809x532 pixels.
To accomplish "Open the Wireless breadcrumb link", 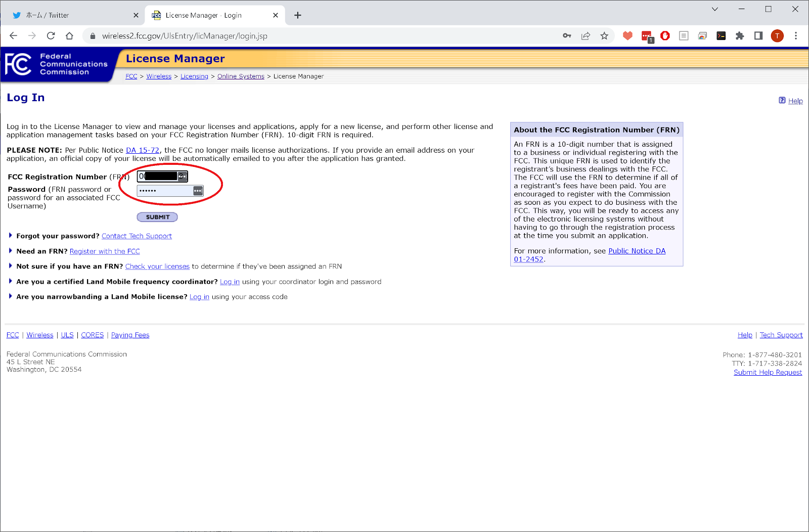I will click(x=159, y=76).
